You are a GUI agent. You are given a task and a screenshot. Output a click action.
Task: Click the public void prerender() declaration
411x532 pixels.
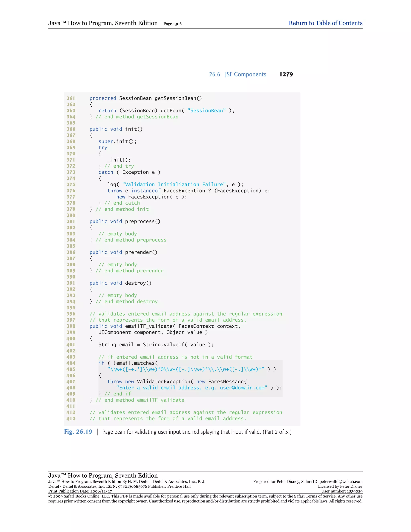[x=123, y=252]
